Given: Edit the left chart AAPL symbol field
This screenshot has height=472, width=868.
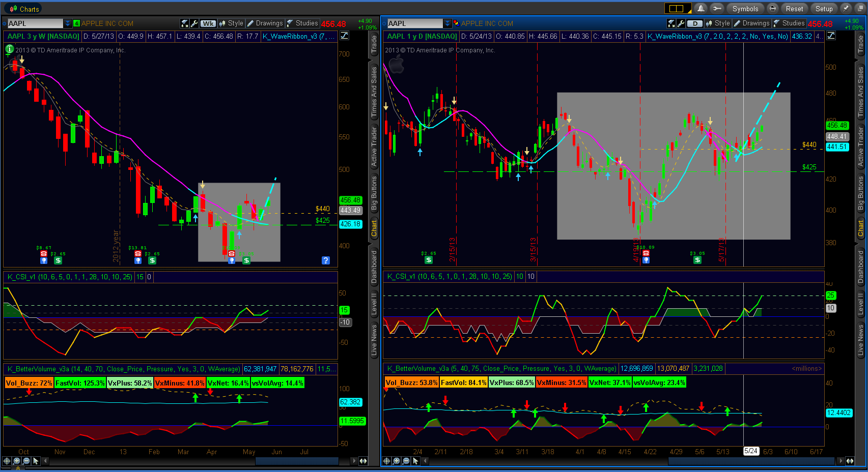Looking at the screenshot, I should coord(35,23).
